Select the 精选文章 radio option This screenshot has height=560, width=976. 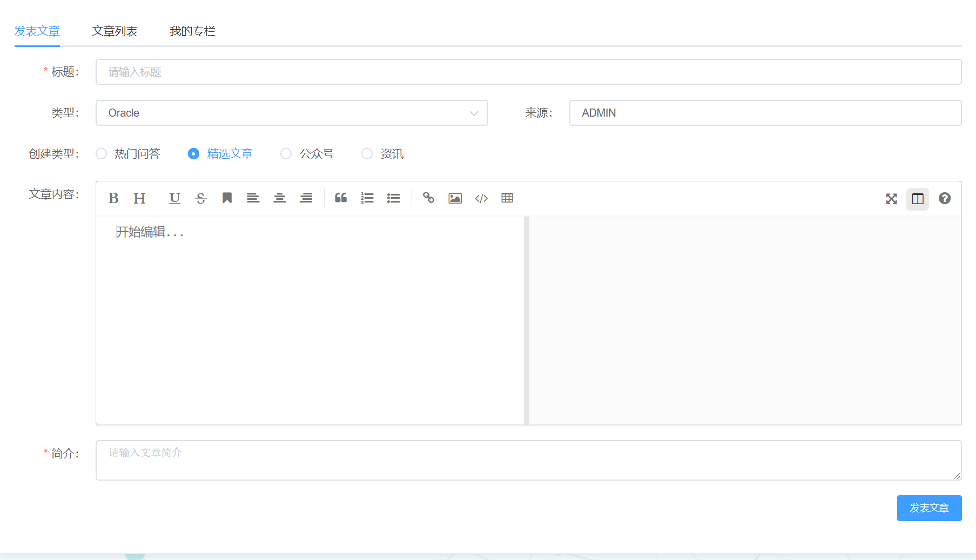[x=220, y=154]
